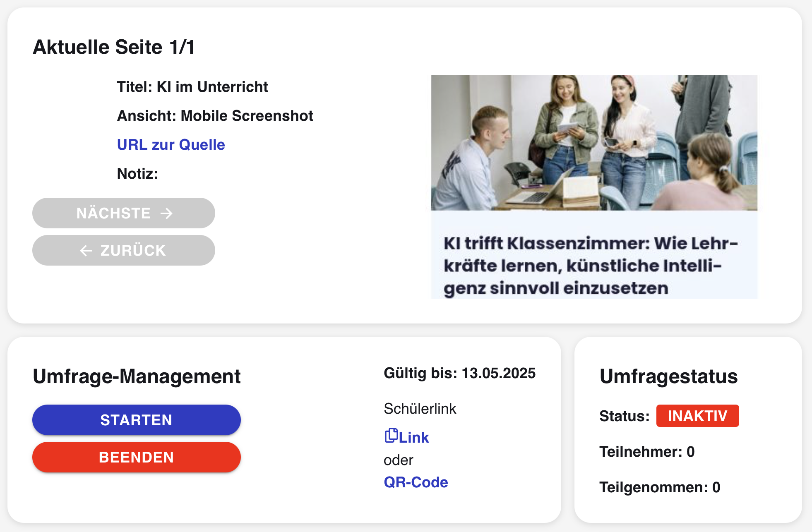Click the 'Ansicht: Mobile Screenshot' text

point(215,116)
